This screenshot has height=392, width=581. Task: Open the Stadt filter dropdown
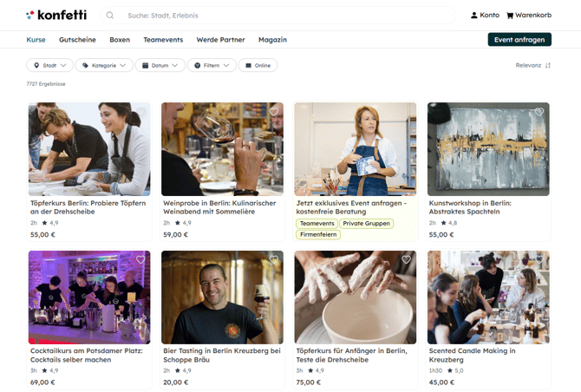pos(49,65)
